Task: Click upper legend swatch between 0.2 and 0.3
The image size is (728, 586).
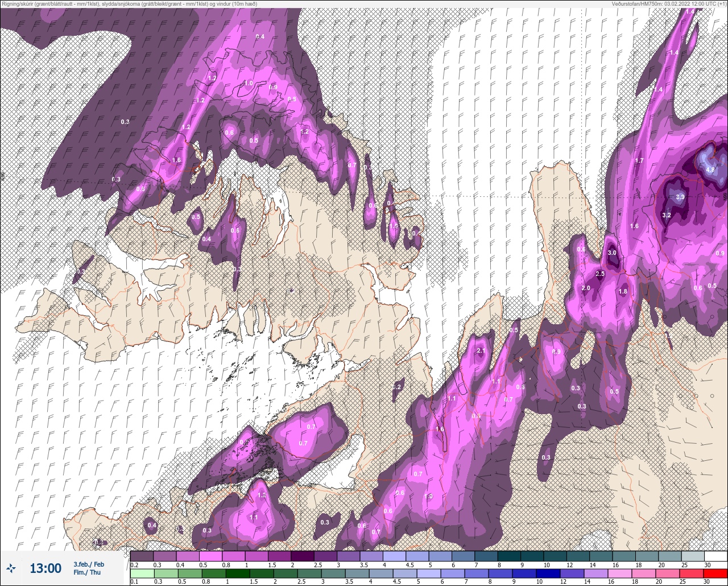Action: coord(142,556)
